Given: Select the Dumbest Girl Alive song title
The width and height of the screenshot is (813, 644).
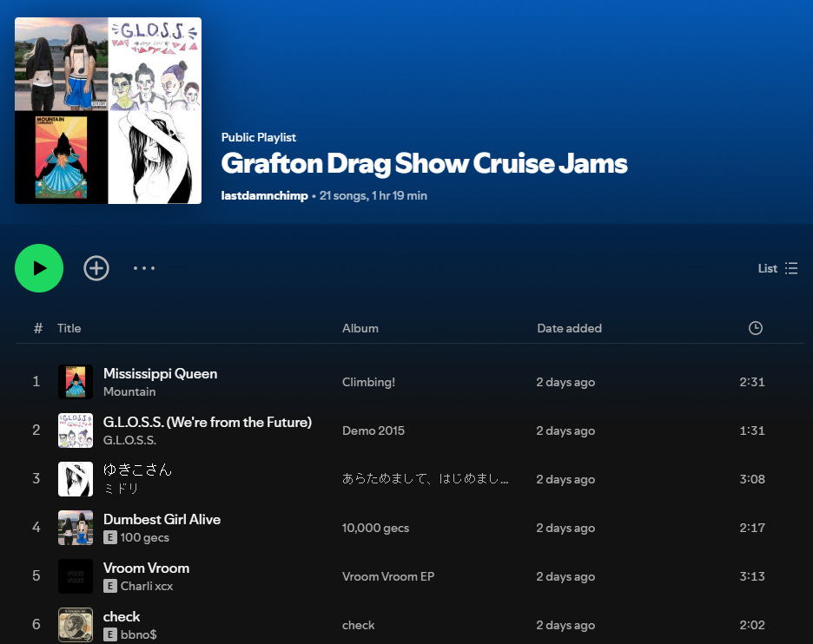Looking at the screenshot, I should (162, 519).
